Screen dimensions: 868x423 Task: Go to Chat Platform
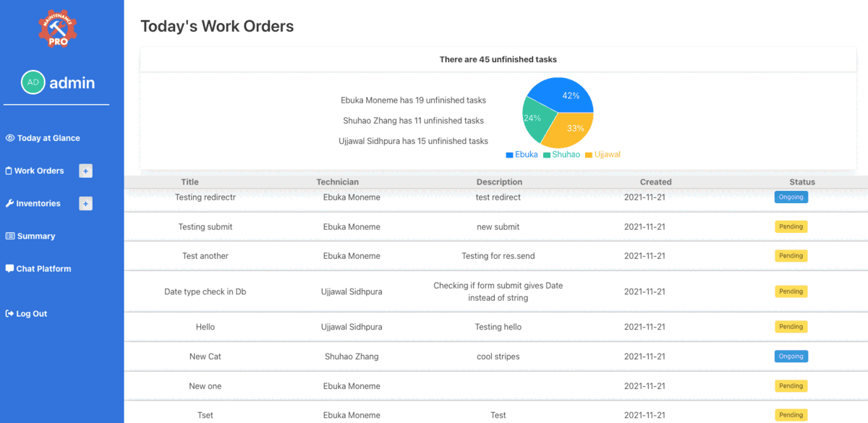pyautogui.click(x=43, y=269)
